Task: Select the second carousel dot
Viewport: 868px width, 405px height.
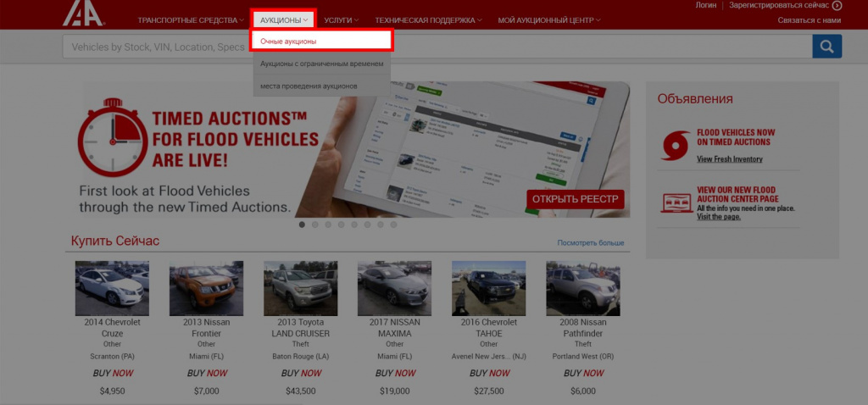Action: click(x=315, y=225)
